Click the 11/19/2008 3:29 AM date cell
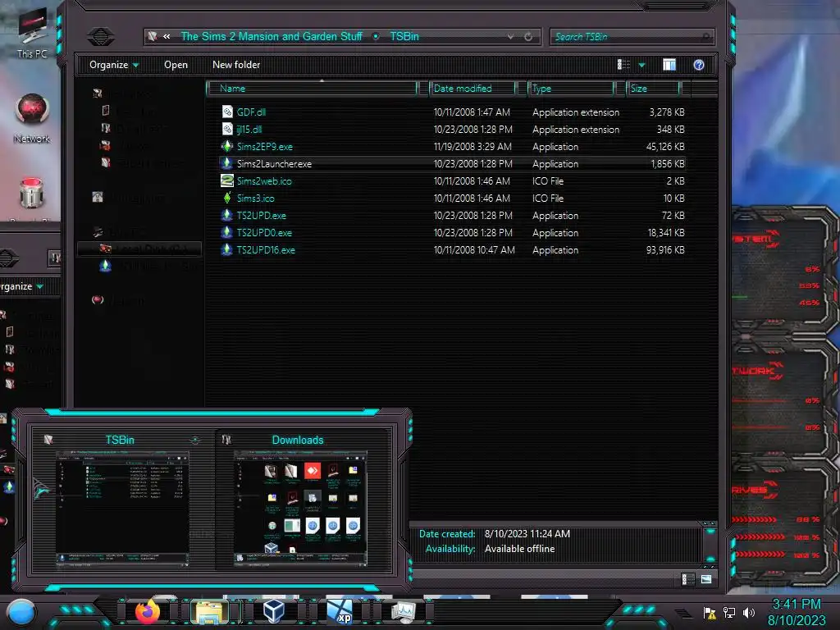The height and width of the screenshot is (630, 840). [x=472, y=146]
